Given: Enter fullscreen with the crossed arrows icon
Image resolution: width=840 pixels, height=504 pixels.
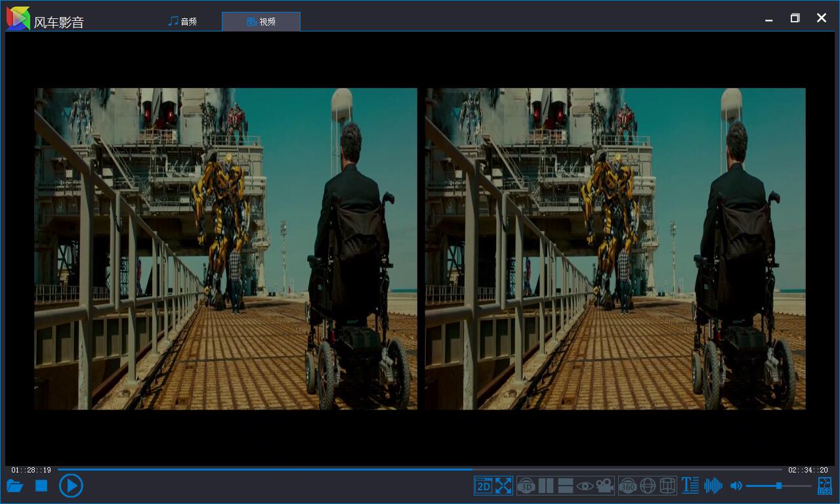Looking at the screenshot, I should coord(503,486).
